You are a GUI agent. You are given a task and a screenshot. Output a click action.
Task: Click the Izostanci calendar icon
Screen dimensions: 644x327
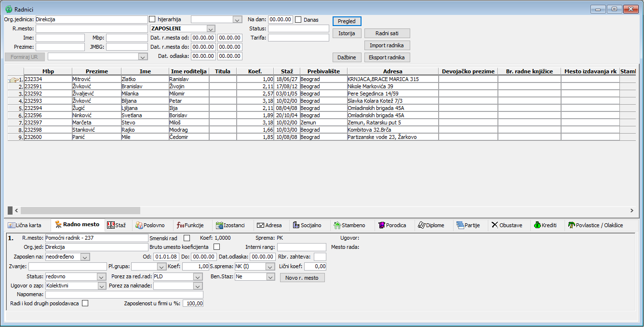click(219, 225)
